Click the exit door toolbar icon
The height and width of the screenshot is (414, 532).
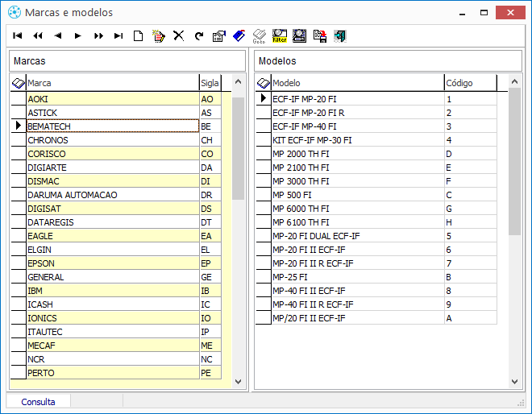(x=340, y=35)
